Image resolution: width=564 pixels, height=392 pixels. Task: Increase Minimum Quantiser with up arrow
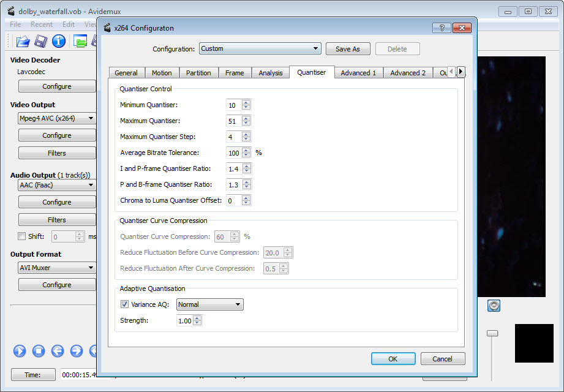pyautogui.click(x=246, y=102)
